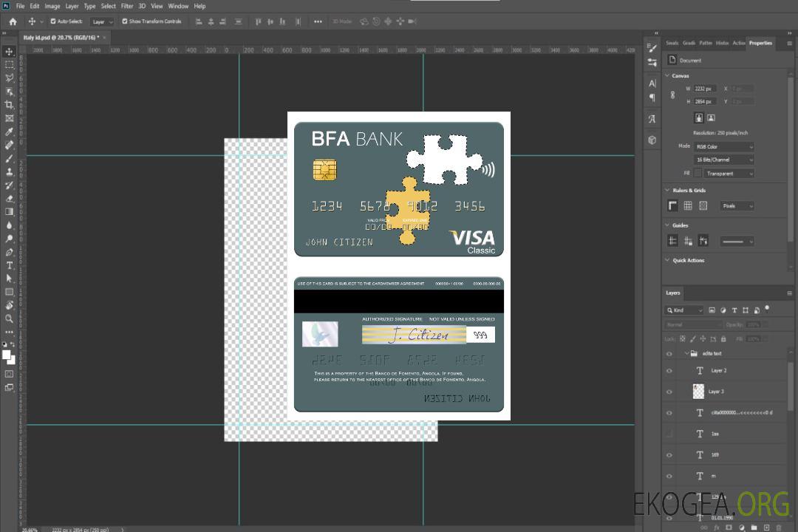798x532 pixels.
Task: Open the Mode RGB Color dropdown
Action: pos(723,146)
